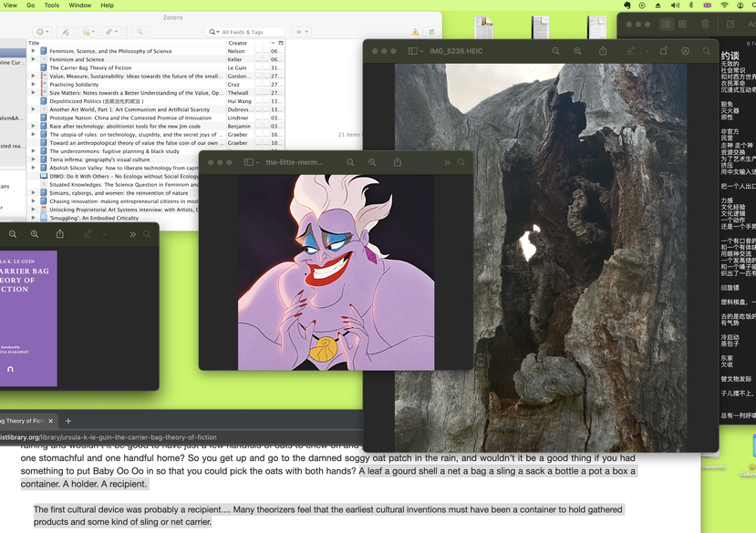Open new browser tab with plus button
The image size is (756, 533).
tap(68, 421)
